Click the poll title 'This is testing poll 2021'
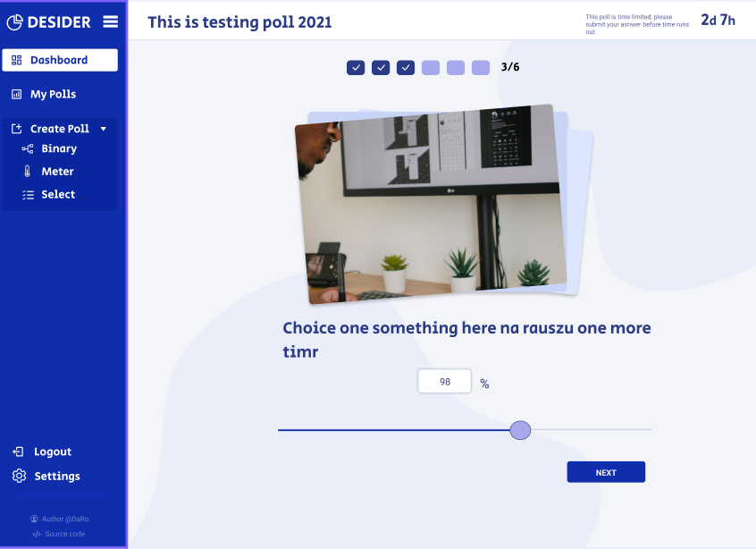The image size is (756, 549). [239, 22]
